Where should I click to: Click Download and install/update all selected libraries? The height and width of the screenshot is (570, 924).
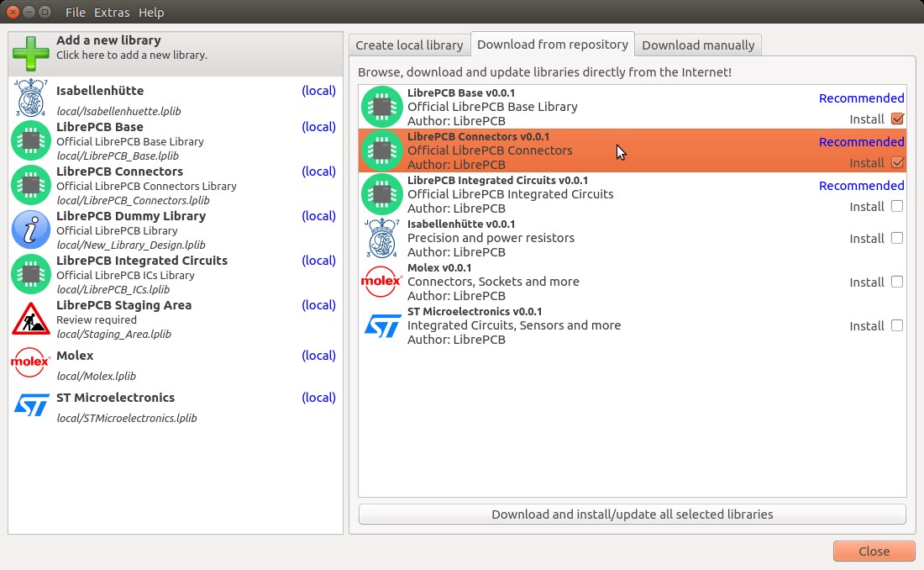tap(632, 515)
